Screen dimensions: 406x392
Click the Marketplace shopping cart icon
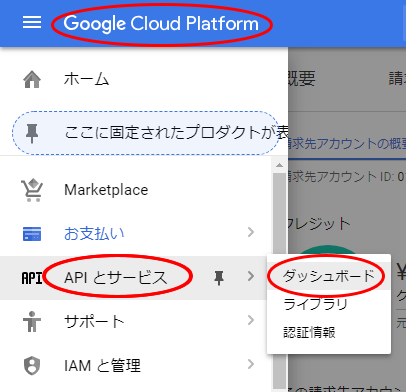point(32,190)
